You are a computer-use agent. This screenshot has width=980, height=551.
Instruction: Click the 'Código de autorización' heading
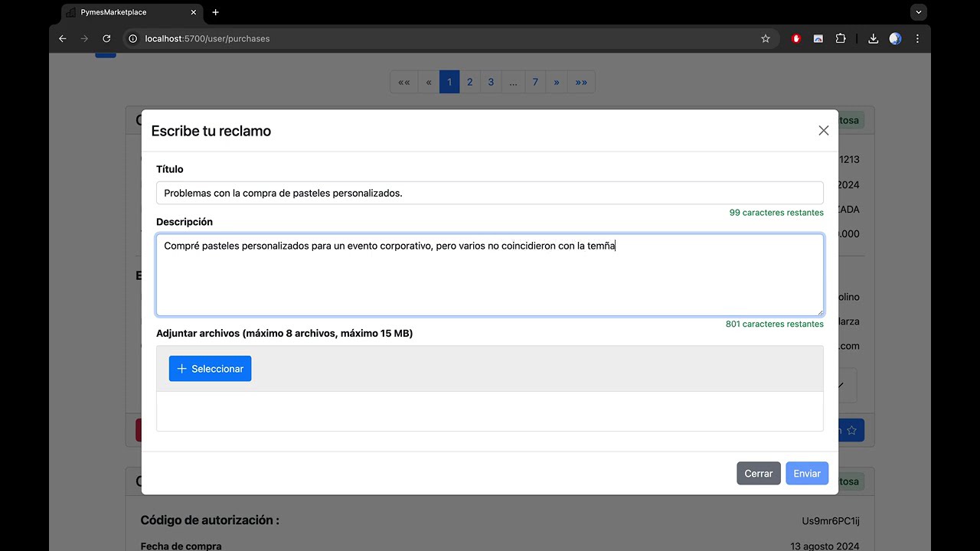click(210, 520)
